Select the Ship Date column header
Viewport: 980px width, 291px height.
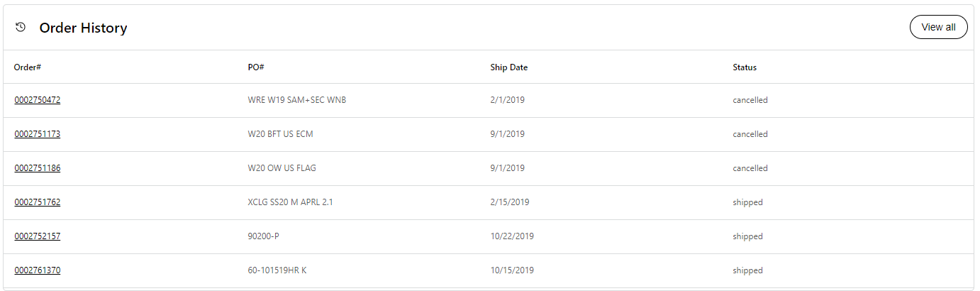[508, 67]
